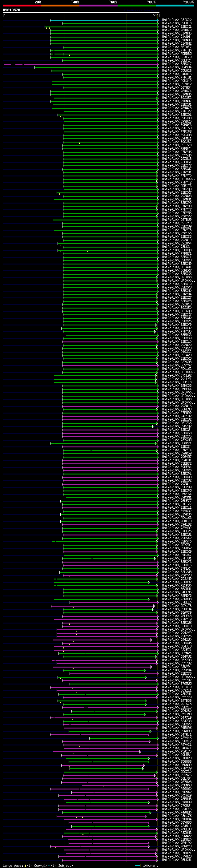This screenshot has height=868, width=197.
Task: Select the UniRef100_C9NH98 label
Action: tap(177, 731)
